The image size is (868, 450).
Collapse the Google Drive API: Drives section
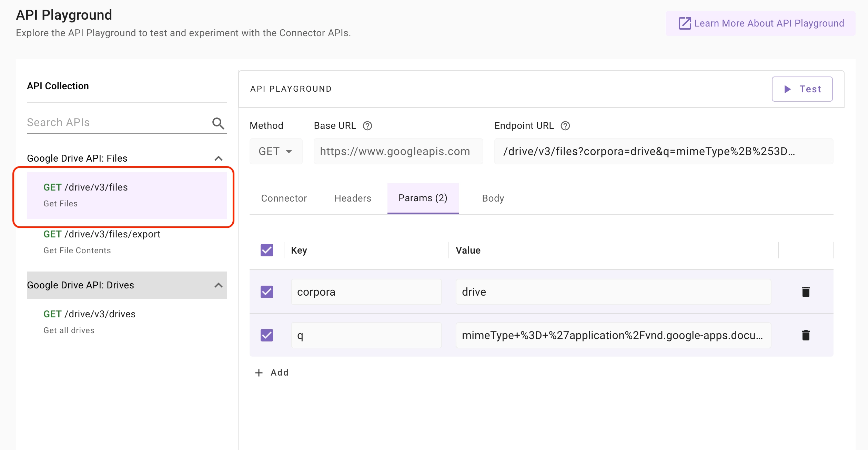click(x=218, y=285)
